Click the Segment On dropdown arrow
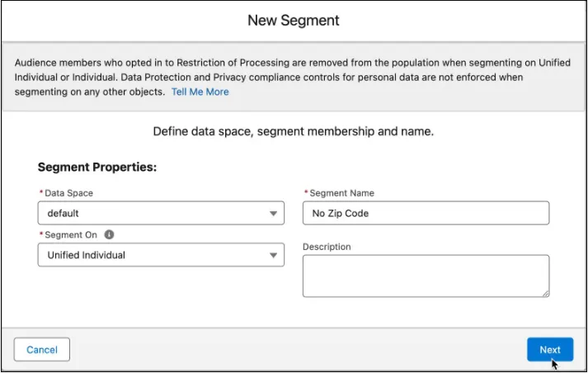The width and height of the screenshot is (588, 373). [273, 256]
